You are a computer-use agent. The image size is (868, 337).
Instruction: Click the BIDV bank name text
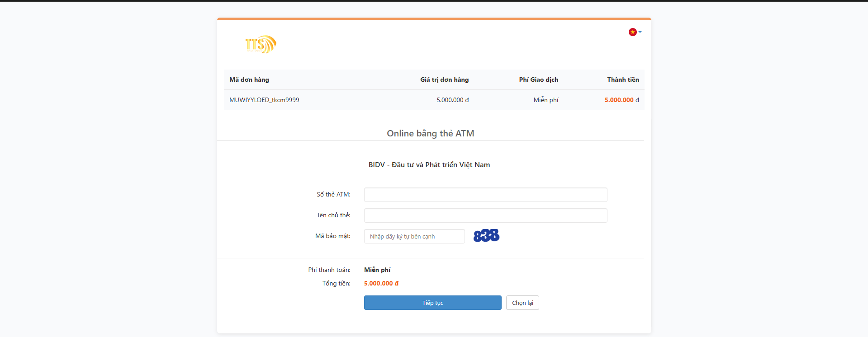click(429, 165)
